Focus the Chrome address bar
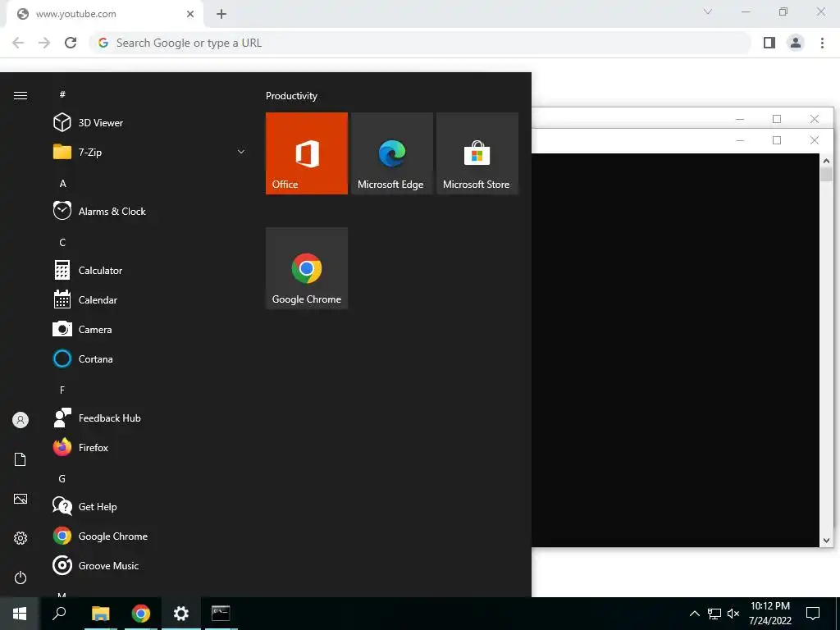840x630 pixels. (420, 43)
